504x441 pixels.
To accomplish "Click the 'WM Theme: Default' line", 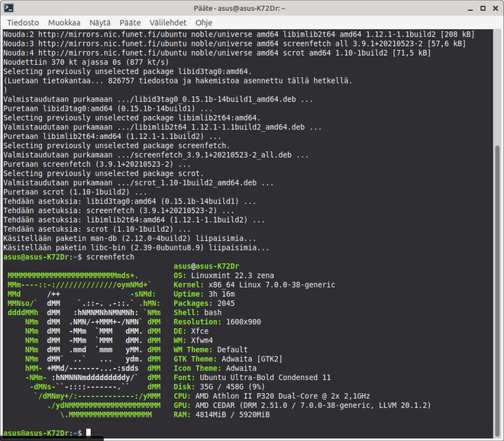I will point(211,349).
